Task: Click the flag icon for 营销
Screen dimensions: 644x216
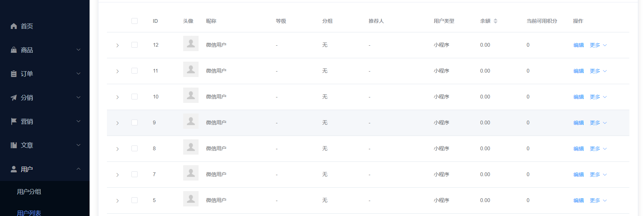Action: 14,121
